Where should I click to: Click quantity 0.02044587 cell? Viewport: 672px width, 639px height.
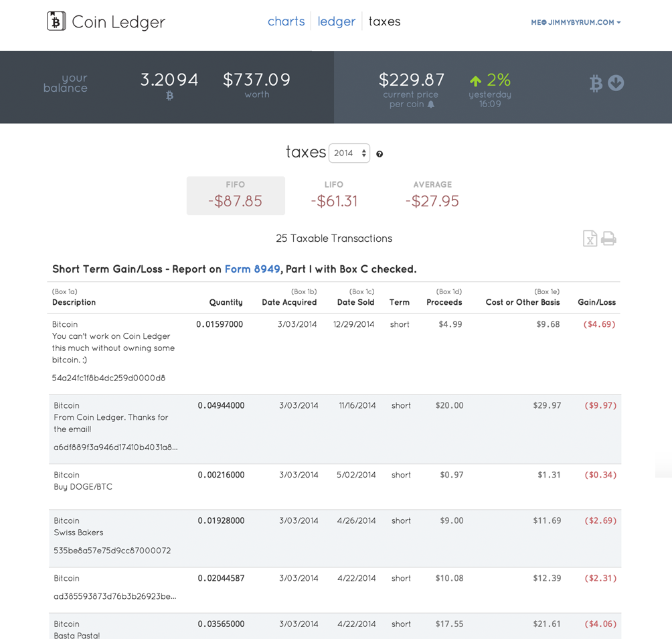pyautogui.click(x=221, y=578)
